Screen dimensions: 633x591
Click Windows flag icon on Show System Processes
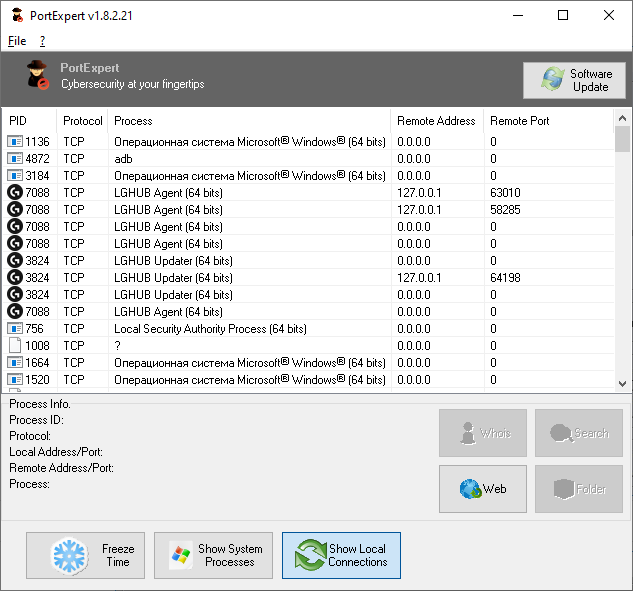[x=181, y=555]
